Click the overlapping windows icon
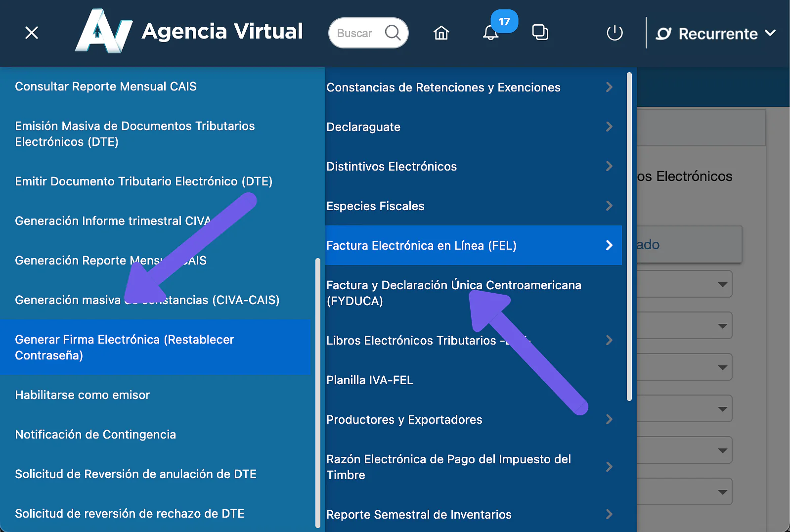Screen dimensions: 790x532 coord(540,33)
